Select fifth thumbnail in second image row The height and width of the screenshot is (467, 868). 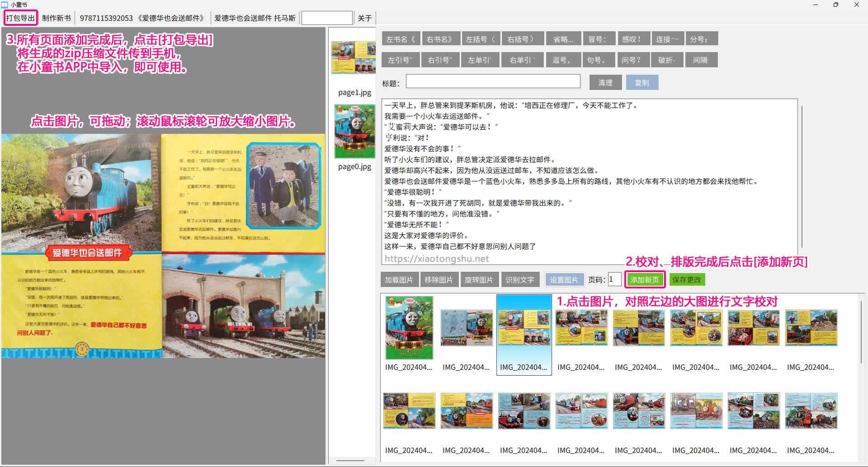(x=639, y=418)
